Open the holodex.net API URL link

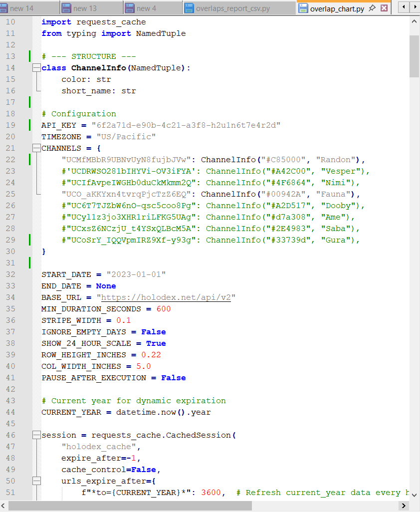pos(166,297)
